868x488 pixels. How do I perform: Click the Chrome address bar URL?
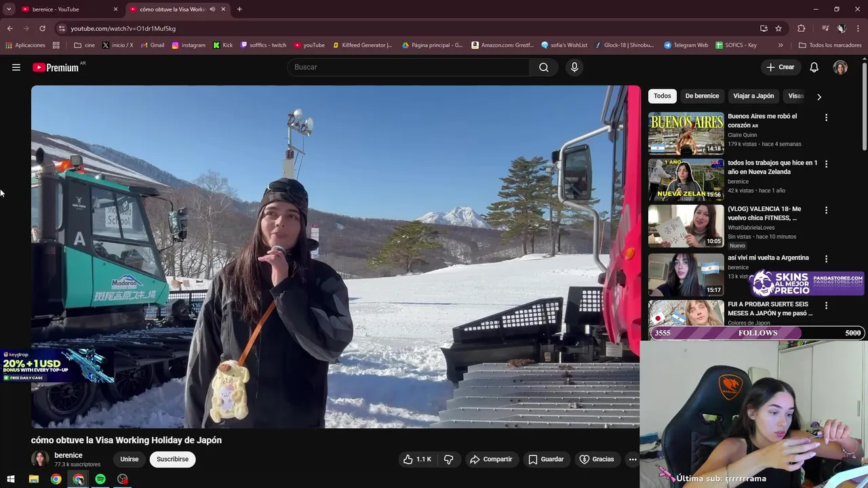(123, 28)
